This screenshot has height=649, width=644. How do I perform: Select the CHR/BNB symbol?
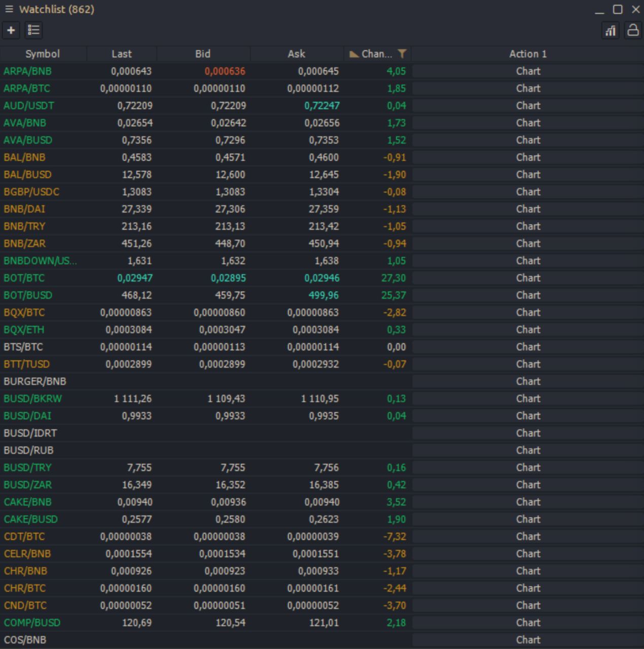click(25, 571)
